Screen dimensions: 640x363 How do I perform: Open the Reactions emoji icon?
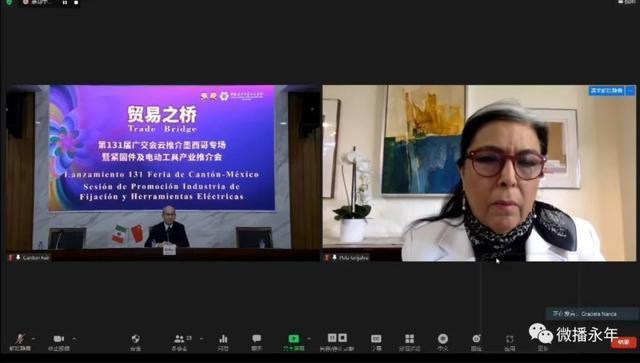[x=476, y=342]
